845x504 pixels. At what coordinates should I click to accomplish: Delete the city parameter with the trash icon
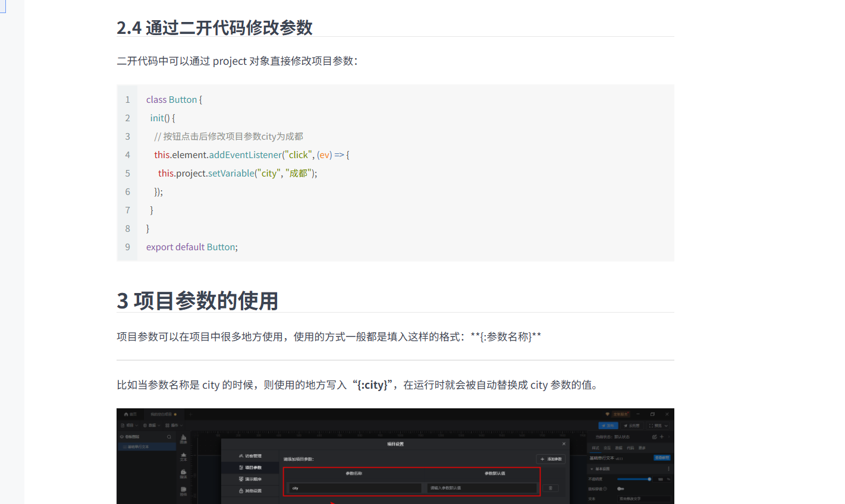pyautogui.click(x=551, y=488)
